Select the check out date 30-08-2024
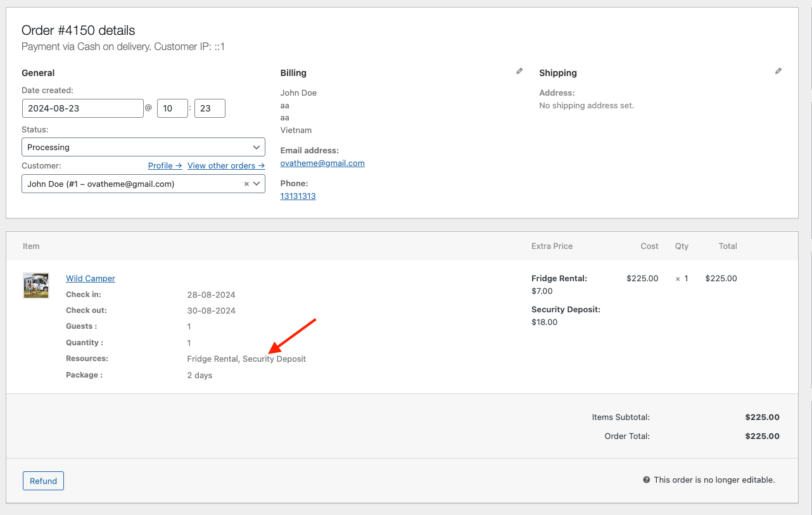Viewport: 812px width, 515px height. pos(212,310)
